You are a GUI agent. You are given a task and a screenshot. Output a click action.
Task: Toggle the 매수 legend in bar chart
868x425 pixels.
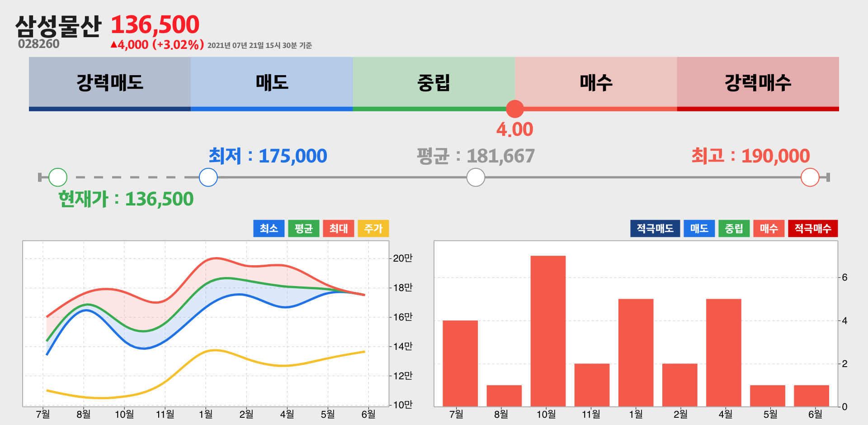pyautogui.click(x=769, y=229)
